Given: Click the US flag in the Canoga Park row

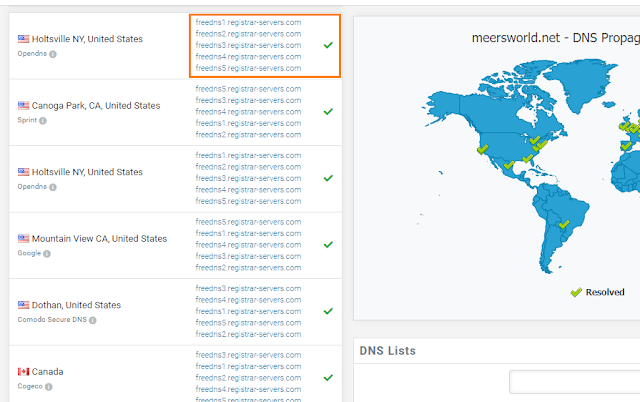Looking at the screenshot, I should click(x=23, y=106).
